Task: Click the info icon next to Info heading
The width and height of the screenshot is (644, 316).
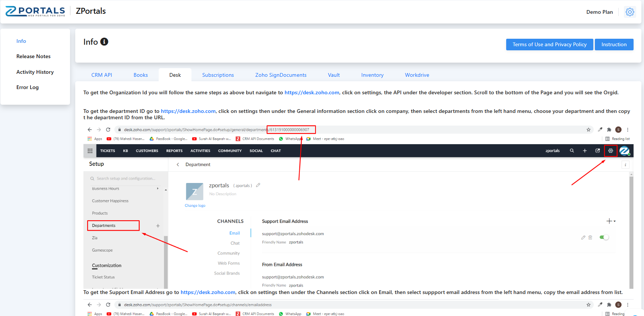Action: 104,42
